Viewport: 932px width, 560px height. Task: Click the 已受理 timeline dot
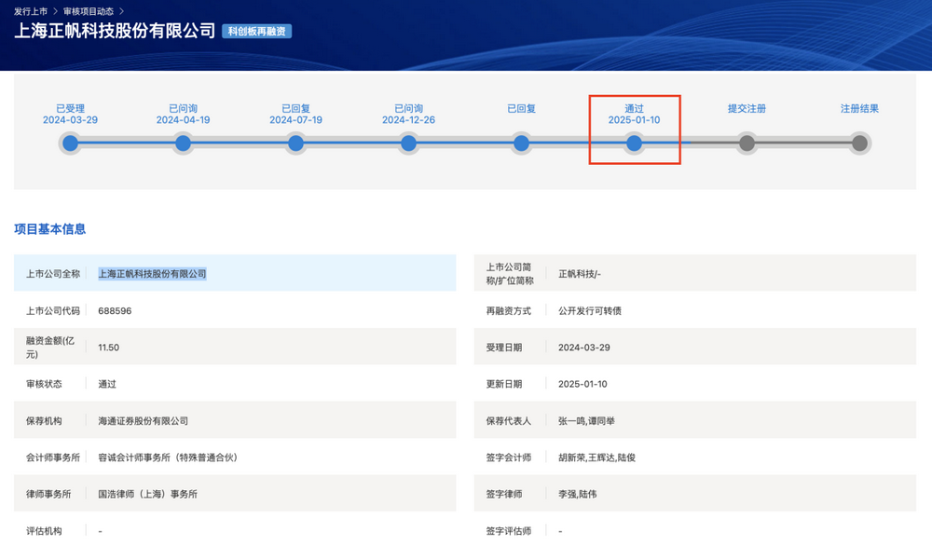coord(70,143)
